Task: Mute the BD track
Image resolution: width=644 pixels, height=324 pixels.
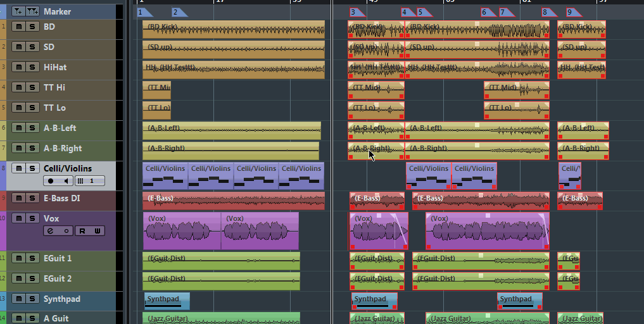Action: [18, 27]
